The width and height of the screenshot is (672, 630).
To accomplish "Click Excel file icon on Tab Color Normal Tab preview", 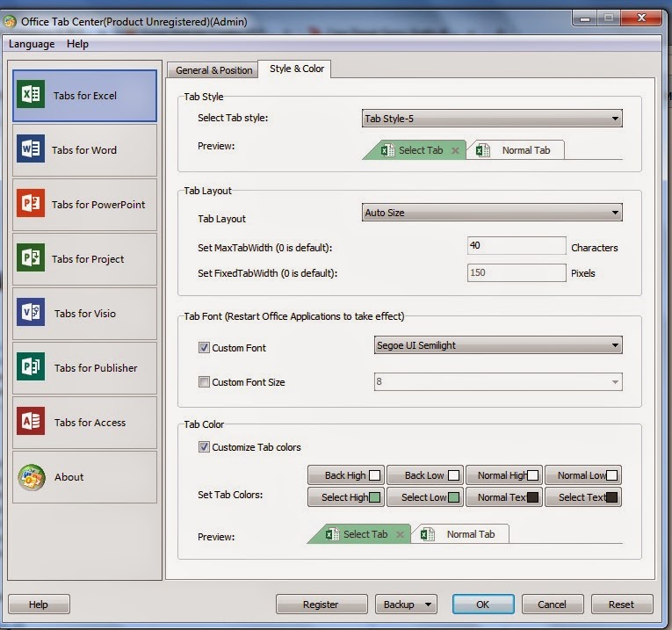I will [428, 534].
